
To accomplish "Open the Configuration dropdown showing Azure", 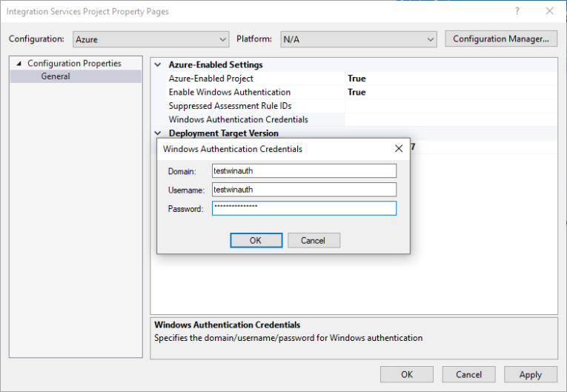I will 150,39.
